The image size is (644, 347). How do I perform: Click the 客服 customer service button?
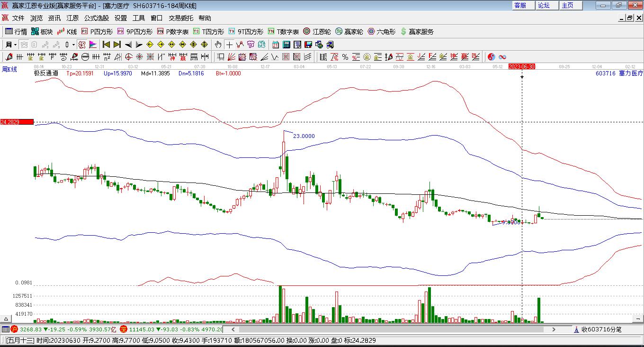[520, 5]
